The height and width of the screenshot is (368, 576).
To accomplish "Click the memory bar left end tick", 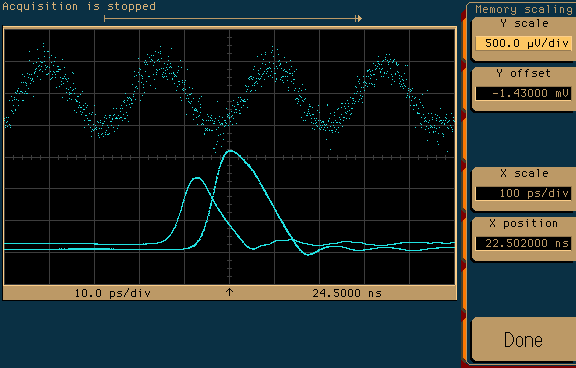I will (x=105, y=18).
